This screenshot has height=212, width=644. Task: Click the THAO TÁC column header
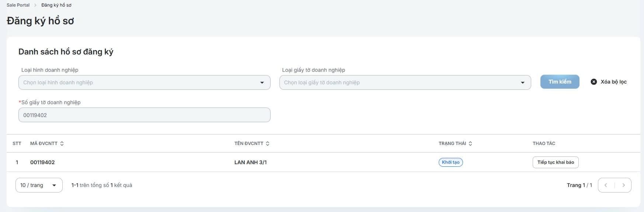[544, 144]
